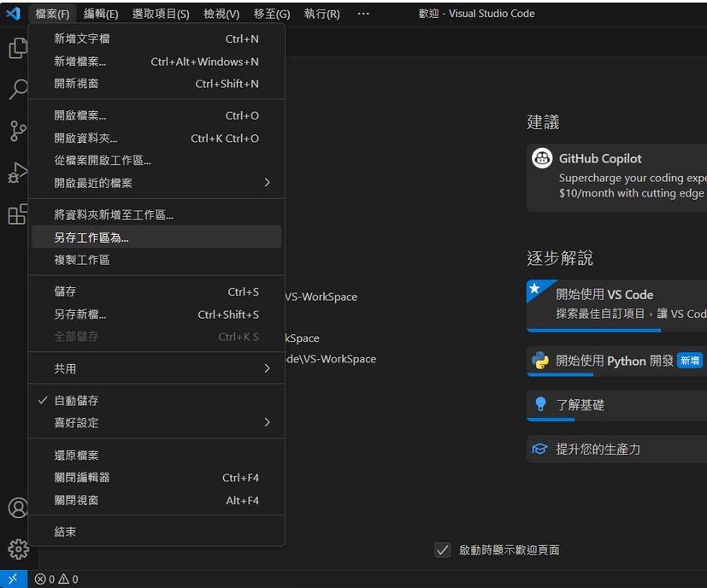707x588 pixels.
Task: Open the overflow menu with three dots
Action: point(363,14)
